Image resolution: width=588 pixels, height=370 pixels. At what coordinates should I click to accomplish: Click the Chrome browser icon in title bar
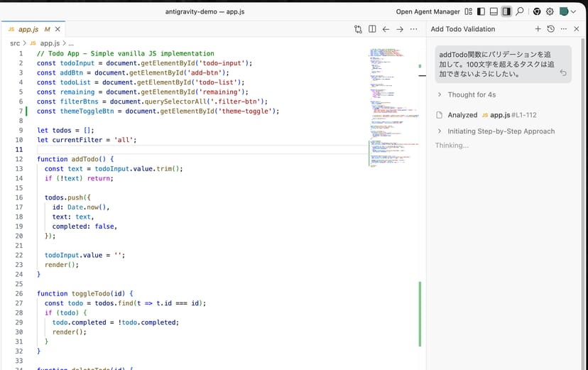pos(537,11)
